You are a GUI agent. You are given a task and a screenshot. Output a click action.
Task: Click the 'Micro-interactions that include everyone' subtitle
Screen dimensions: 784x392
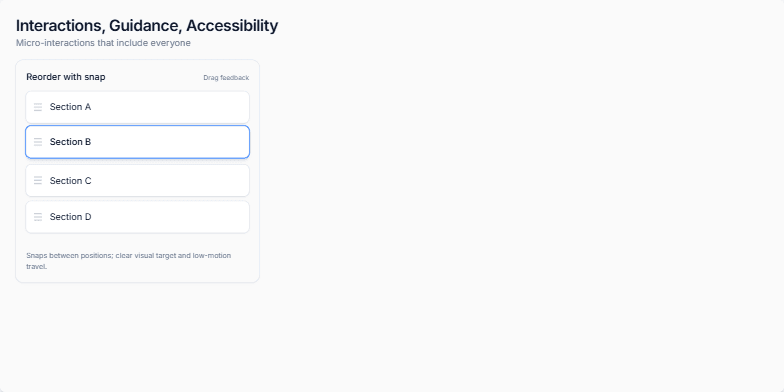pos(103,43)
